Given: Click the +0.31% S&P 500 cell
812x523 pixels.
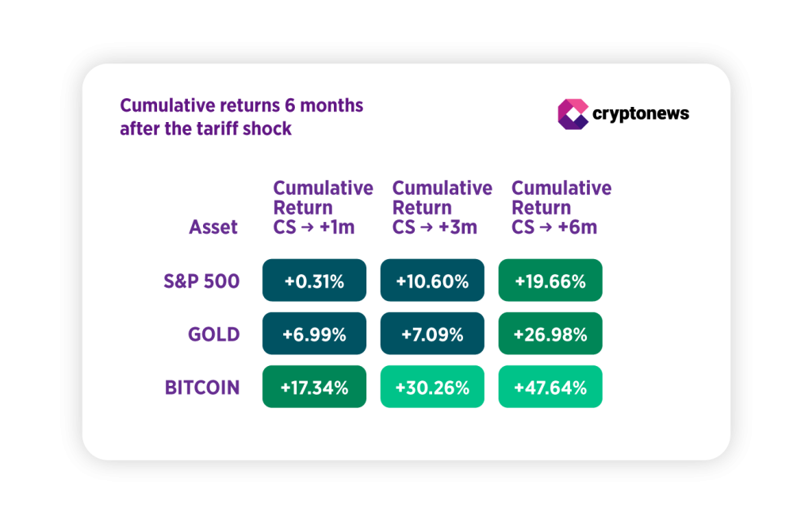Looking at the screenshot, I should coord(314,281).
